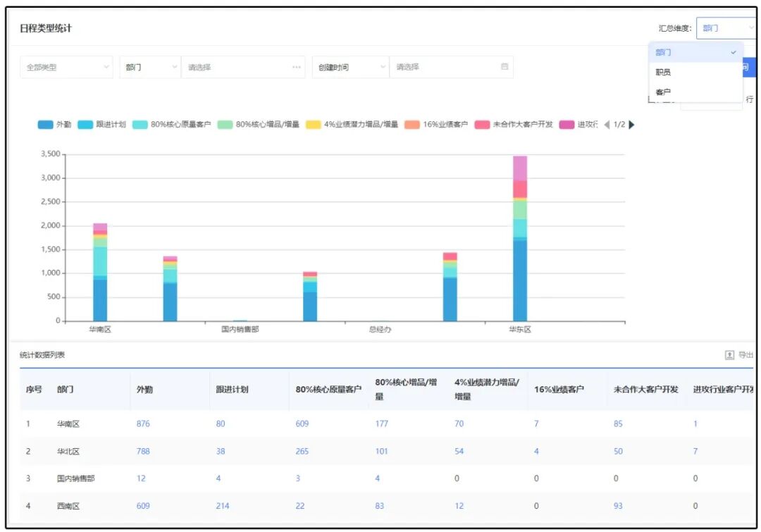The width and height of the screenshot is (761, 532).
Task: Select 客户 option in dimension list
Action: click(695, 92)
